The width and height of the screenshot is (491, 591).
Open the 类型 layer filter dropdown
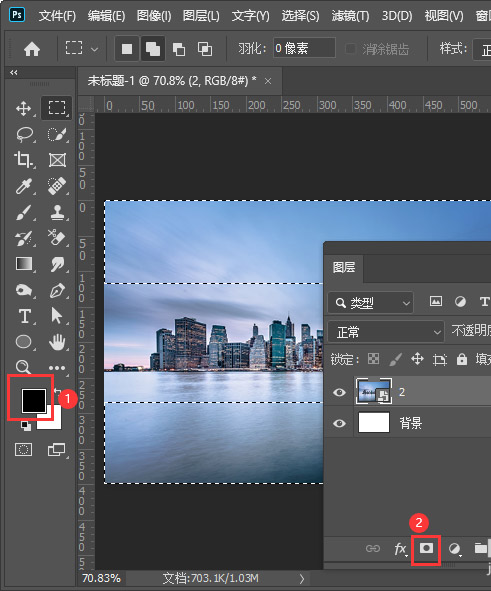[370, 302]
